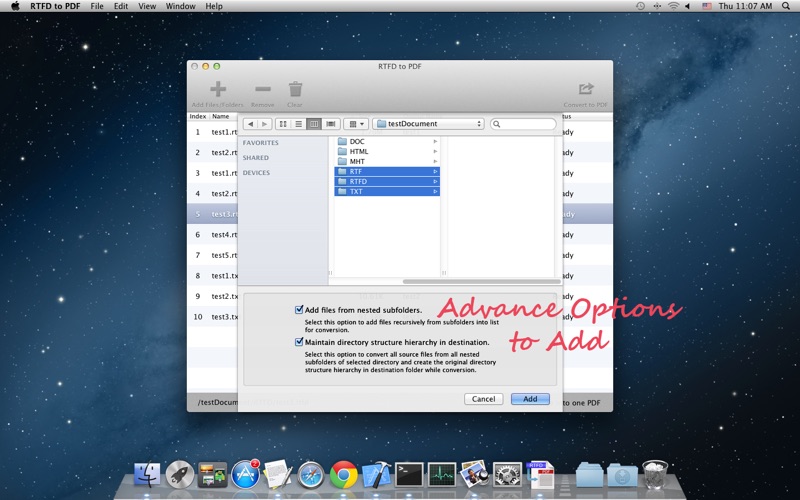Toggle Maintain directory structure hierarchy checkbox
The width and height of the screenshot is (800, 500).
(299, 342)
